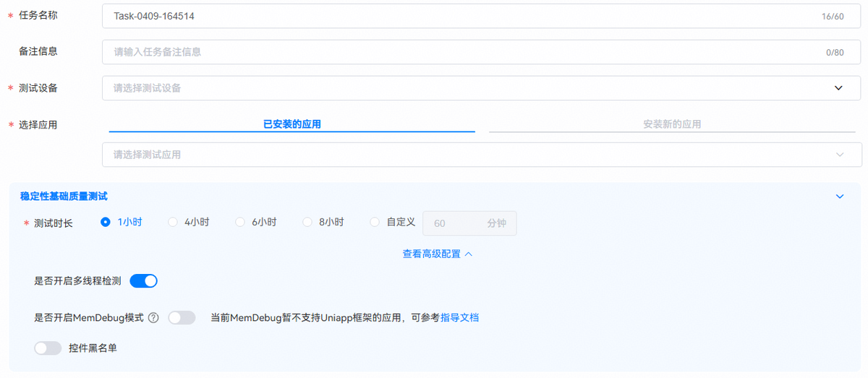The image size is (868, 378).
Task: Switch to the 安装新的应用 tab
Action: tap(672, 124)
